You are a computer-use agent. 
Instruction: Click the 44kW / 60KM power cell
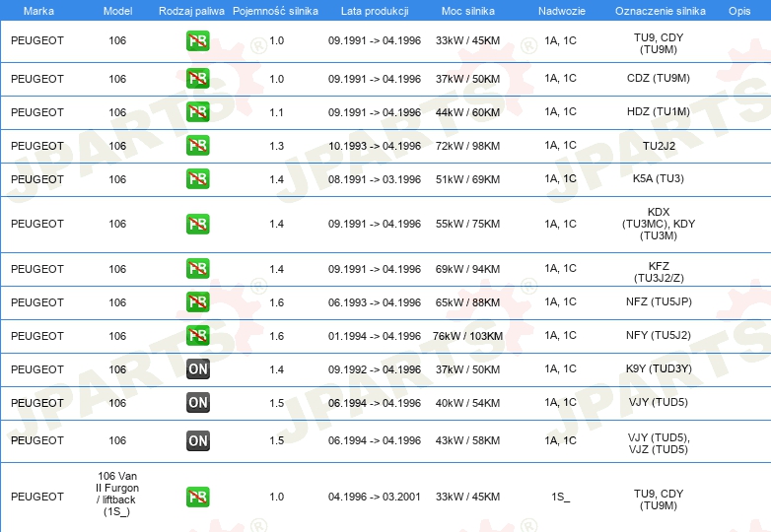pyautogui.click(x=467, y=112)
